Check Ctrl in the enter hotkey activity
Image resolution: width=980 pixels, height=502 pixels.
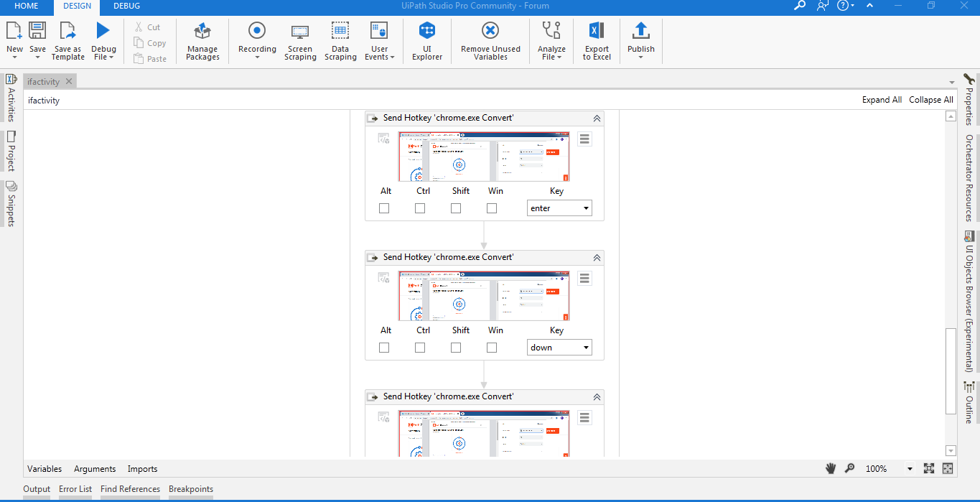[x=420, y=208]
